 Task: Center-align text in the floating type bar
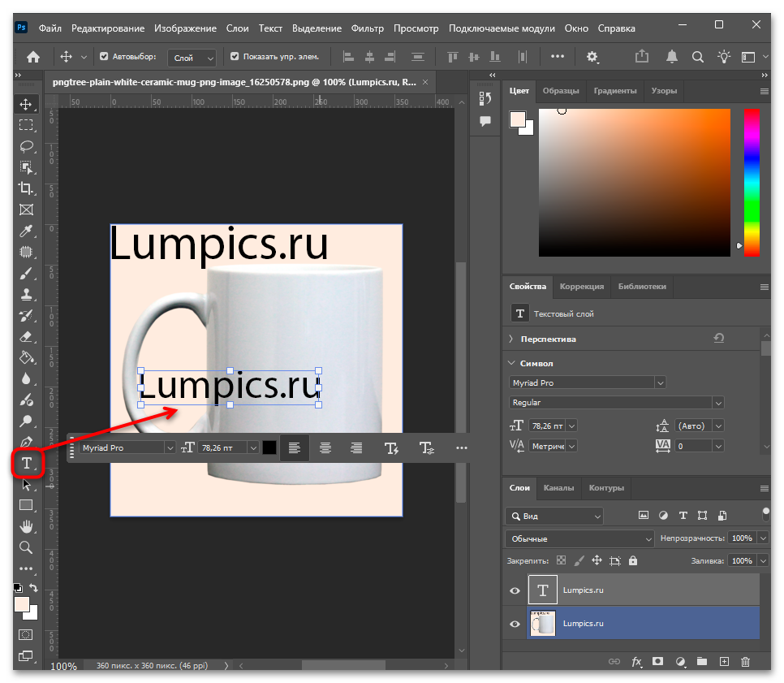[x=325, y=447]
